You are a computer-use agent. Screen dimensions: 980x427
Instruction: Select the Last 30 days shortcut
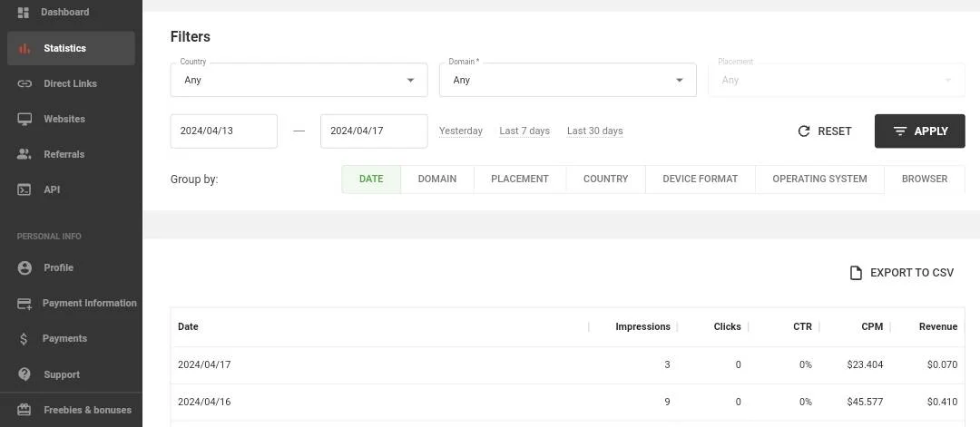(x=595, y=131)
